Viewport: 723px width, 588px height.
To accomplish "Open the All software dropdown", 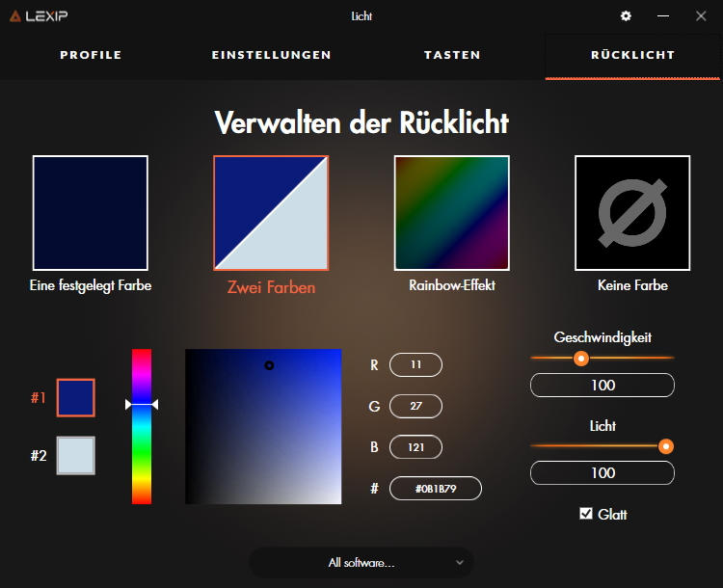I will 361,562.
